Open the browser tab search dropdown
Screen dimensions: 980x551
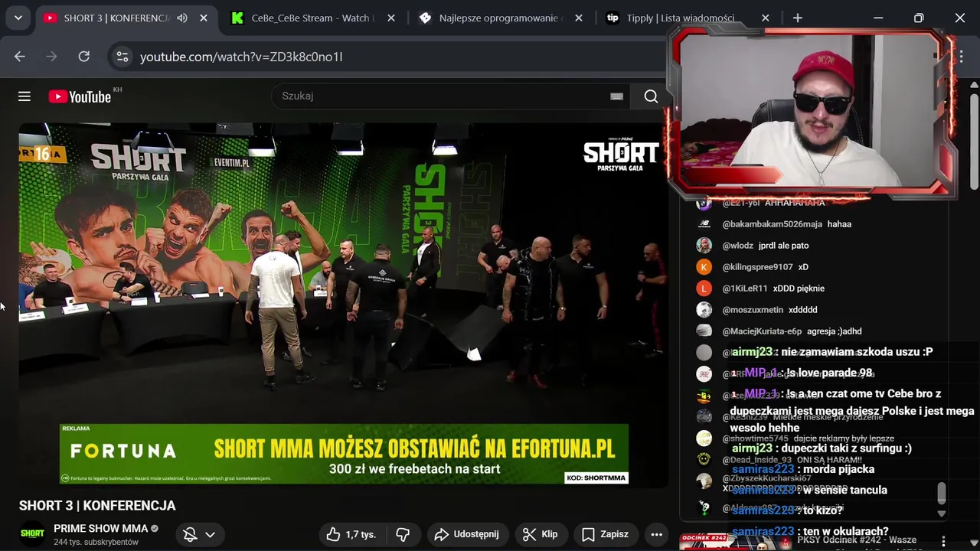(x=18, y=18)
